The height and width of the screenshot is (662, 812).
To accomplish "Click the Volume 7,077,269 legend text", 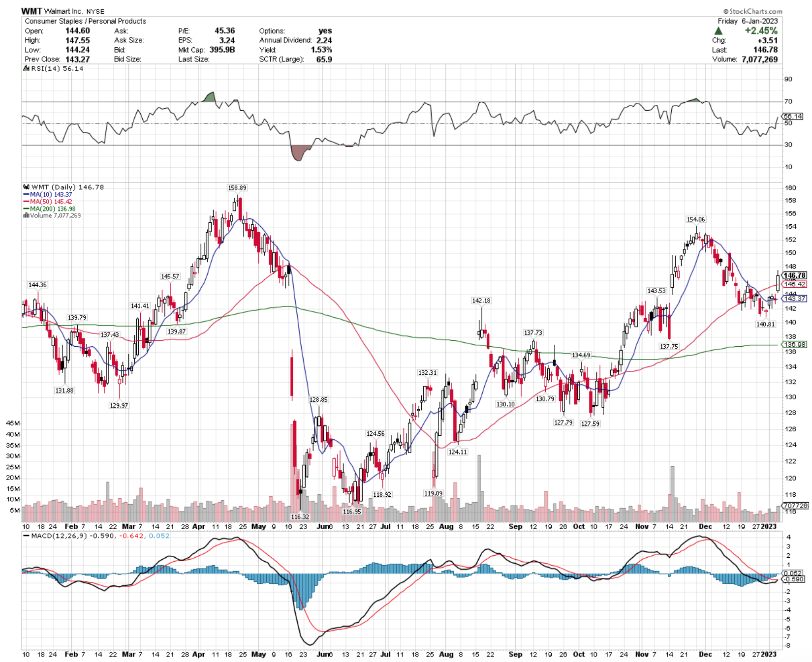I will click(55, 215).
